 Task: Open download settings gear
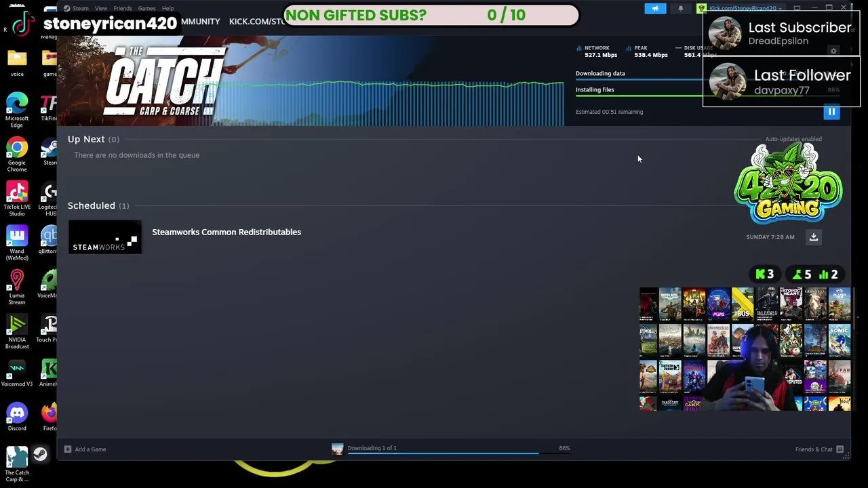click(833, 51)
